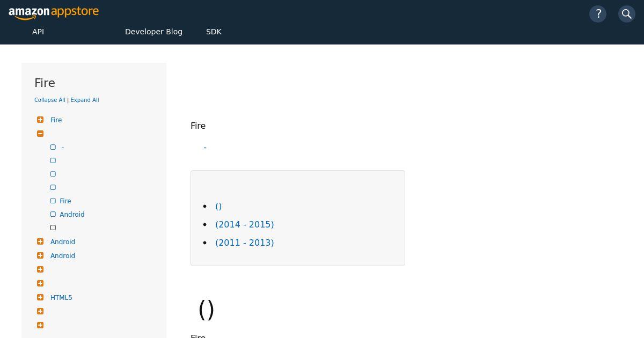Viewport: 644px width, 338px height.
Task: Expand the plus icon beside HTML5
Action: (40, 297)
